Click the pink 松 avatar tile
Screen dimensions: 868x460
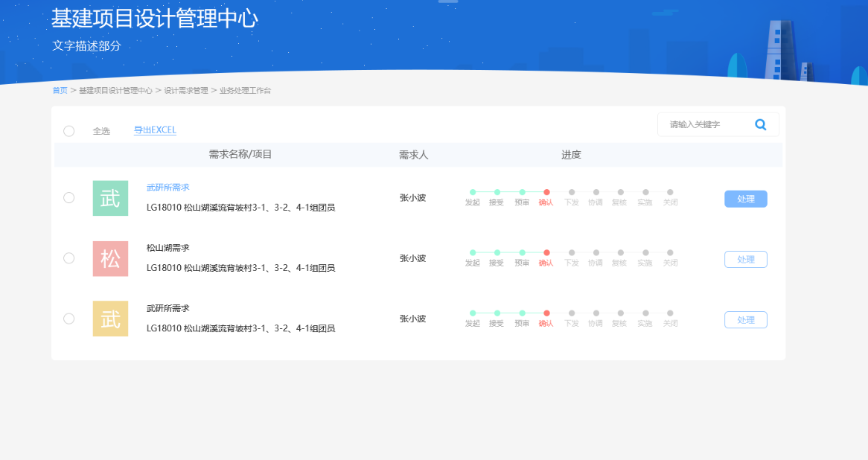pyautogui.click(x=110, y=258)
